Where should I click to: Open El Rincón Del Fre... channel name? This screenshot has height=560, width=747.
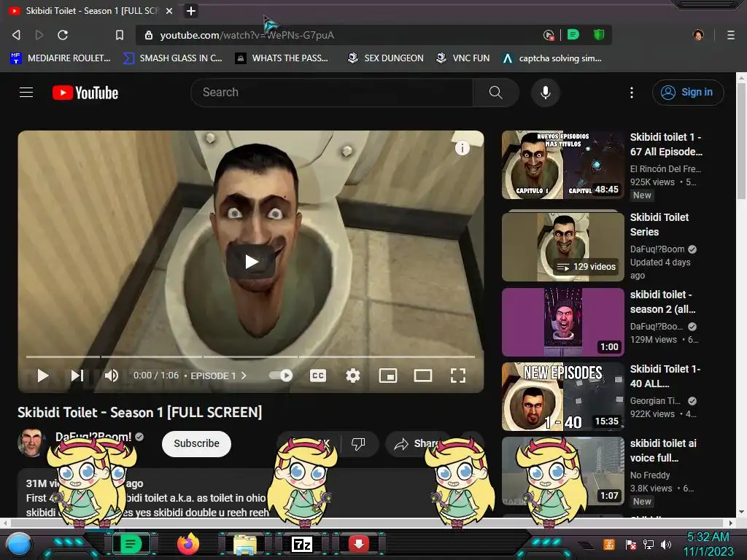[x=665, y=169]
